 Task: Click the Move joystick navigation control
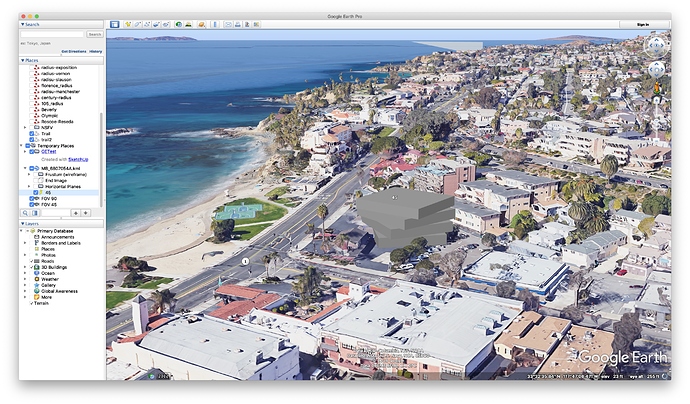pos(656,70)
